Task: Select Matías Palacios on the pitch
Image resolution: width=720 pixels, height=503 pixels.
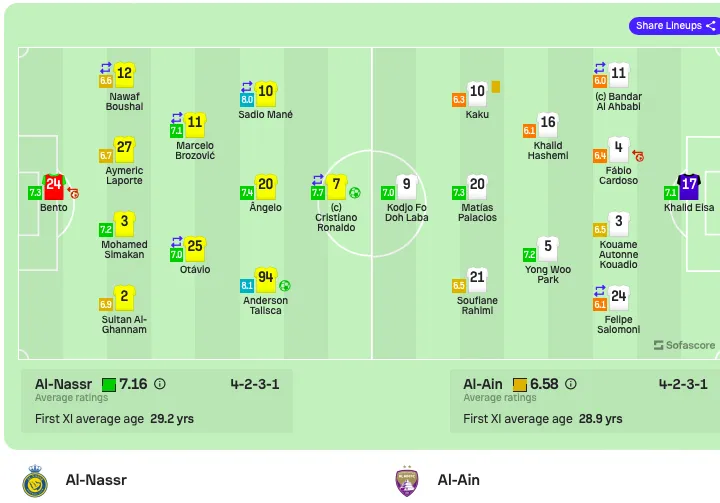Action: click(477, 212)
